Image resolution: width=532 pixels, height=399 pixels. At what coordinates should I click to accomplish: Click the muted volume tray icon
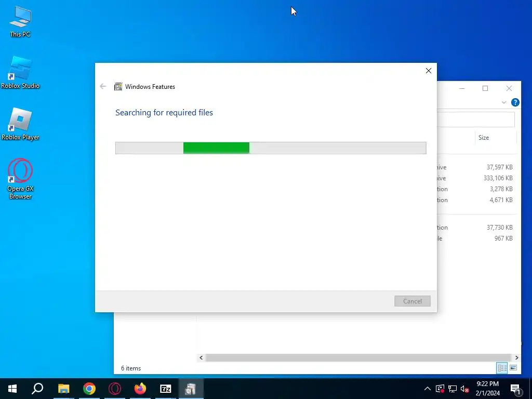tap(465, 389)
